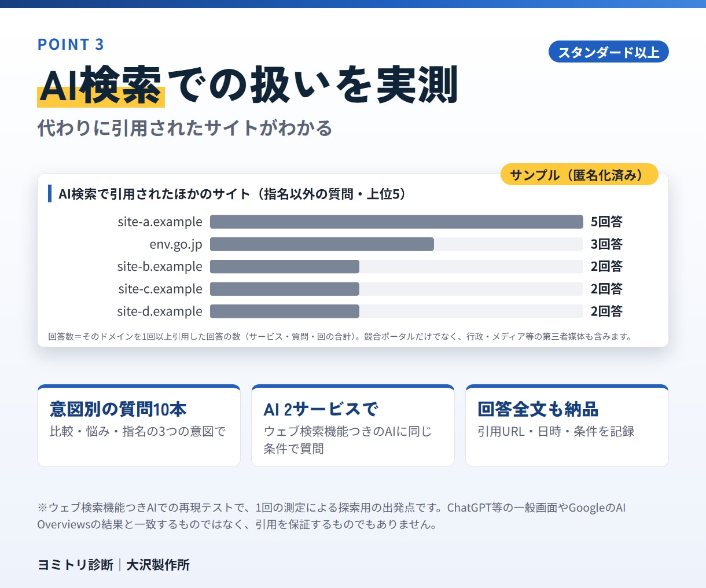706x588 pixels.
Task: Click the ヨミトリ診断 footer text
Action: pyautogui.click(x=75, y=565)
